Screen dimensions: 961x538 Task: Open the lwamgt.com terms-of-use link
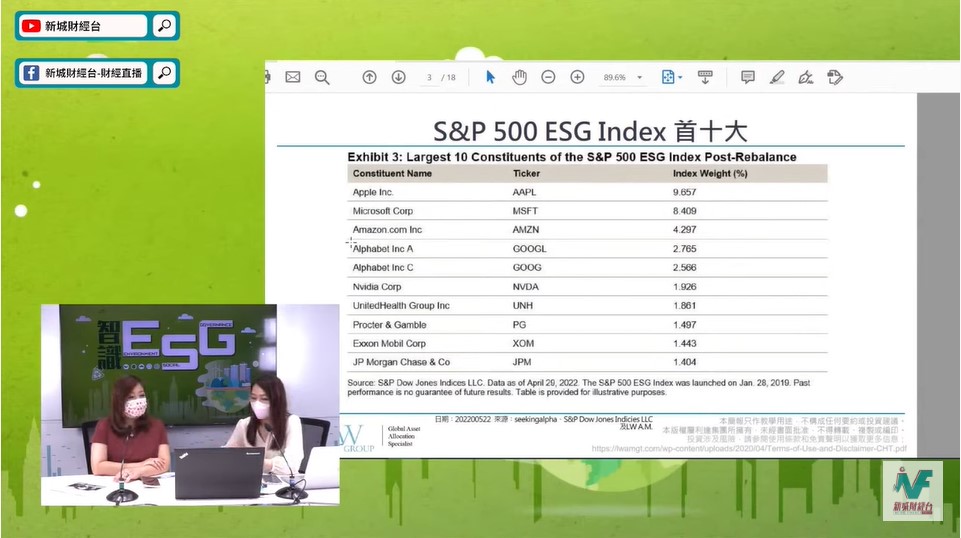point(748,449)
